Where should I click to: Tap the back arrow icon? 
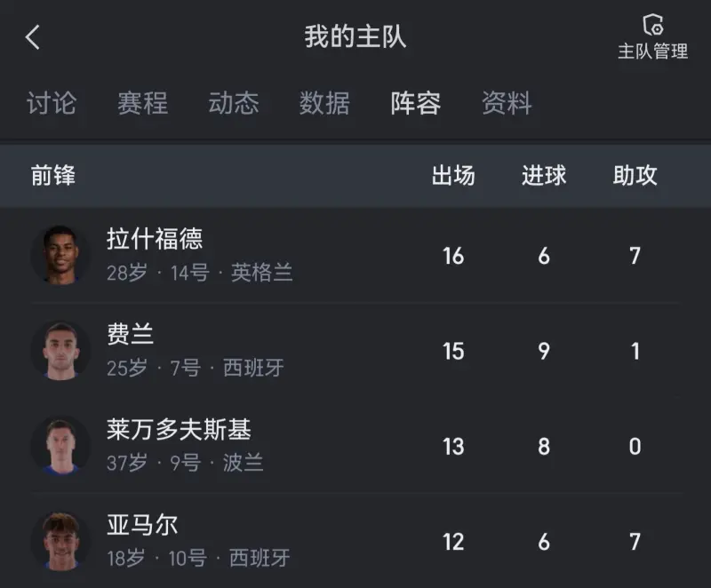(x=33, y=37)
